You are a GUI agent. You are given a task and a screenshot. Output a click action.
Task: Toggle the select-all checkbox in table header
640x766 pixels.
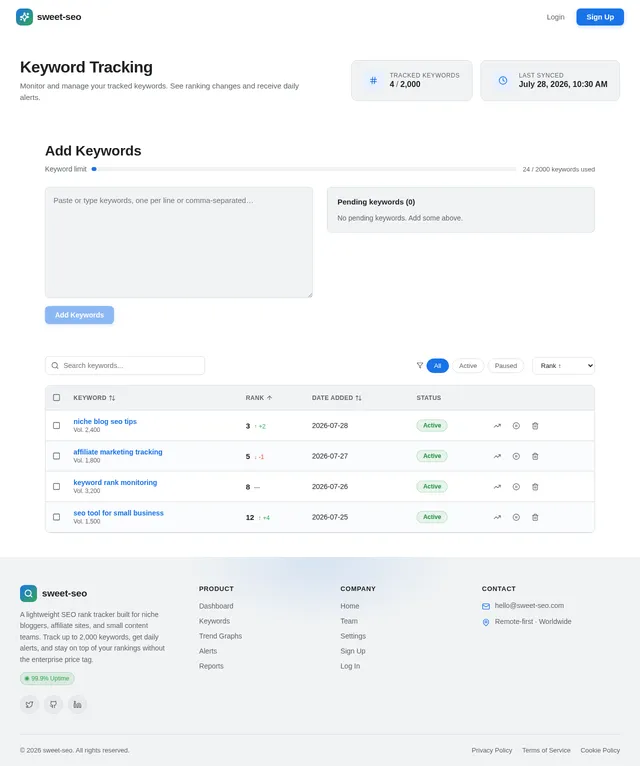click(x=57, y=398)
